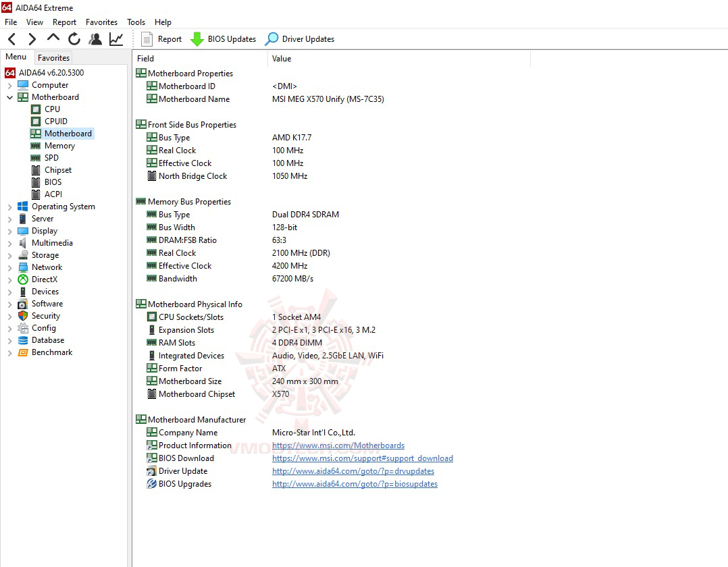Open the Tools menu
Screen dimensions: 728x567
point(136,22)
